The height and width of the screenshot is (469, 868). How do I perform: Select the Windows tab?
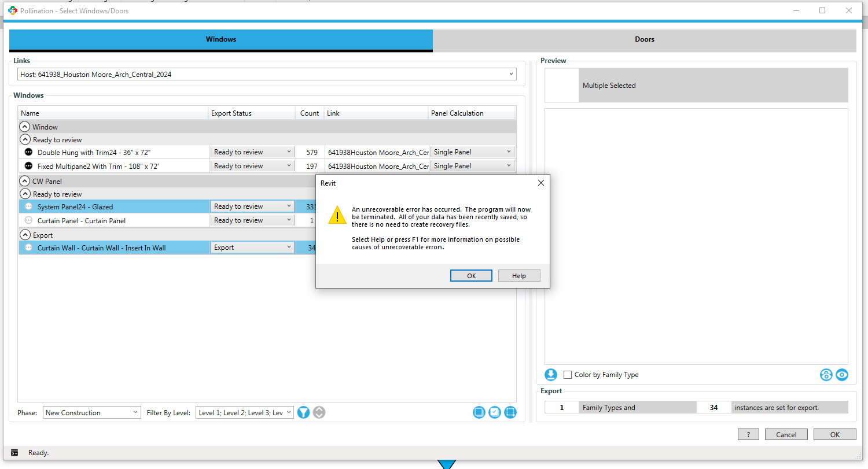point(220,39)
